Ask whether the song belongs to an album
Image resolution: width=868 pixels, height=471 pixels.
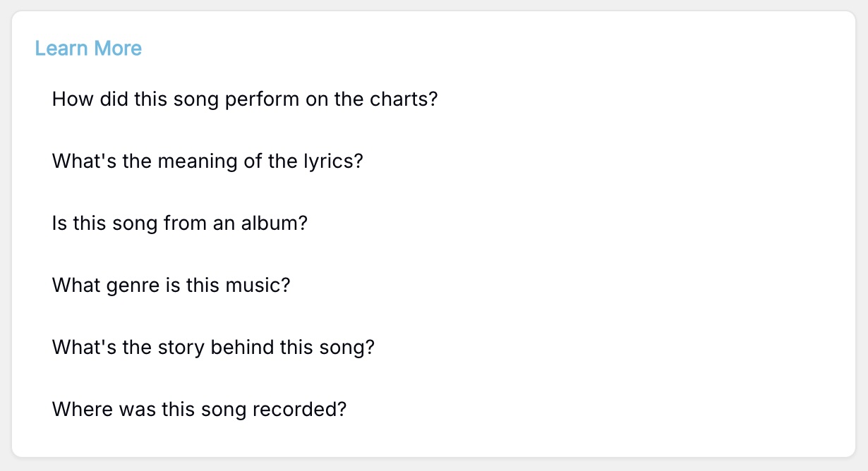[x=179, y=224]
